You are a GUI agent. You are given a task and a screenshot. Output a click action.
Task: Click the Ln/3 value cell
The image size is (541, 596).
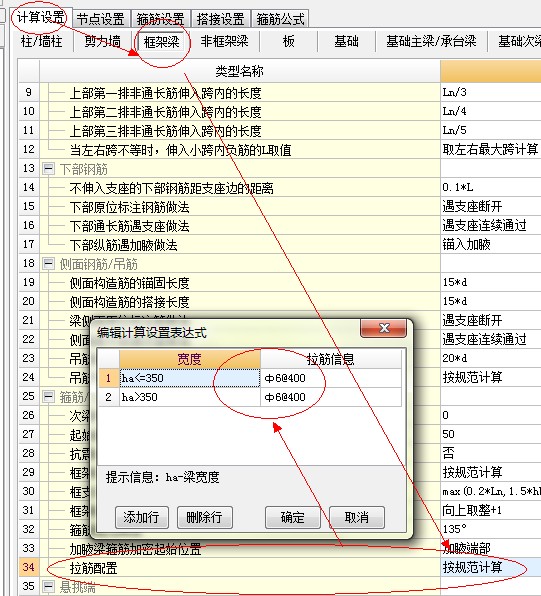coord(491,92)
